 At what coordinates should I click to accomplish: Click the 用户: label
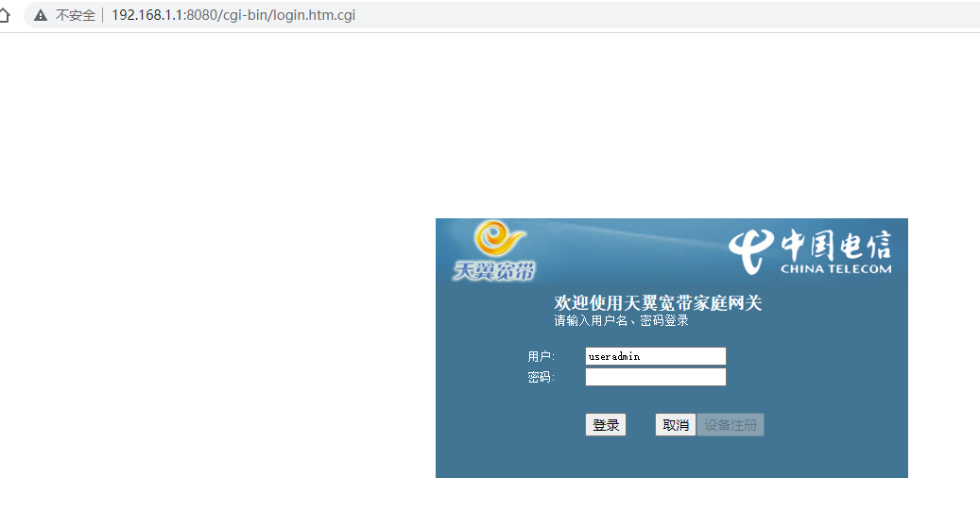[542, 356]
